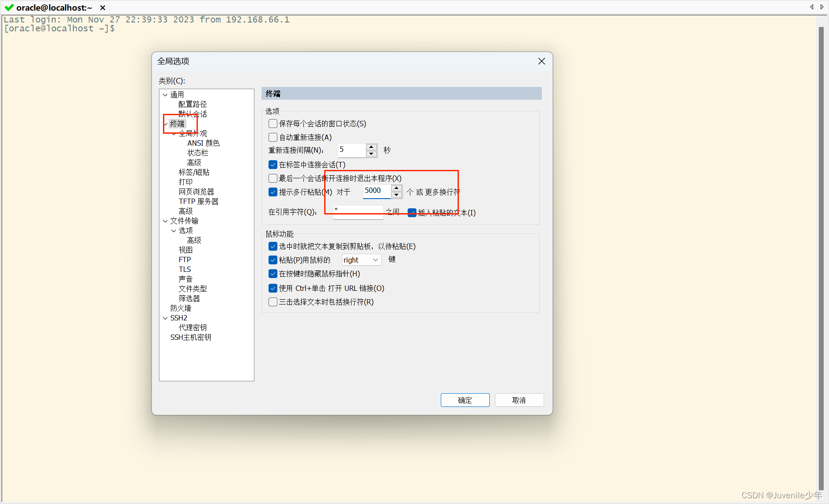Screen dimensions: 829x504
Task: Open FTP settings
Action: point(185,260)
